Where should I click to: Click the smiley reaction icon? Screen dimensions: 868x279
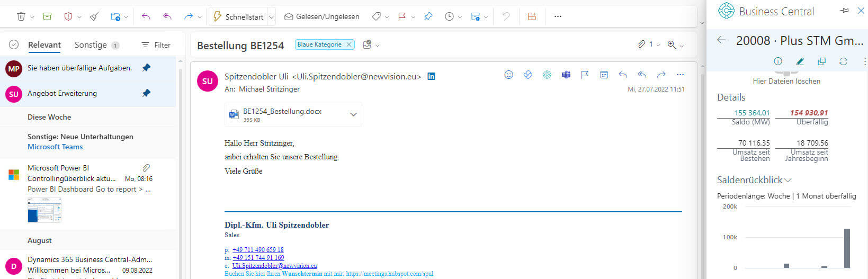[508, 75]
